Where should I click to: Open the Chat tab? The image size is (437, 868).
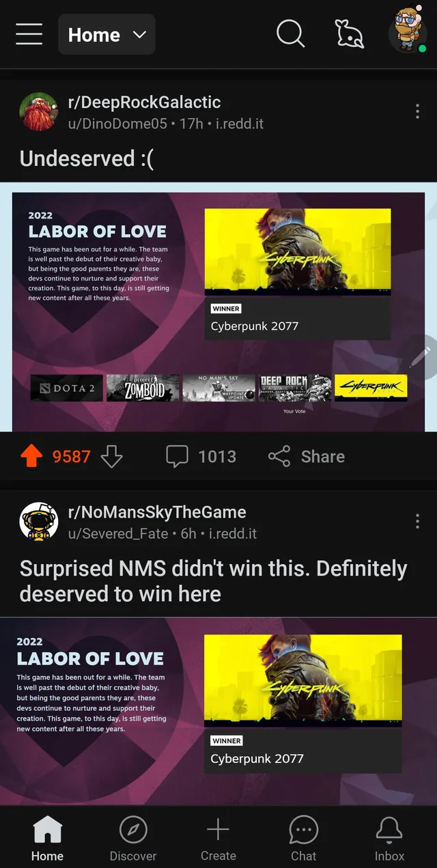point(304,839)
